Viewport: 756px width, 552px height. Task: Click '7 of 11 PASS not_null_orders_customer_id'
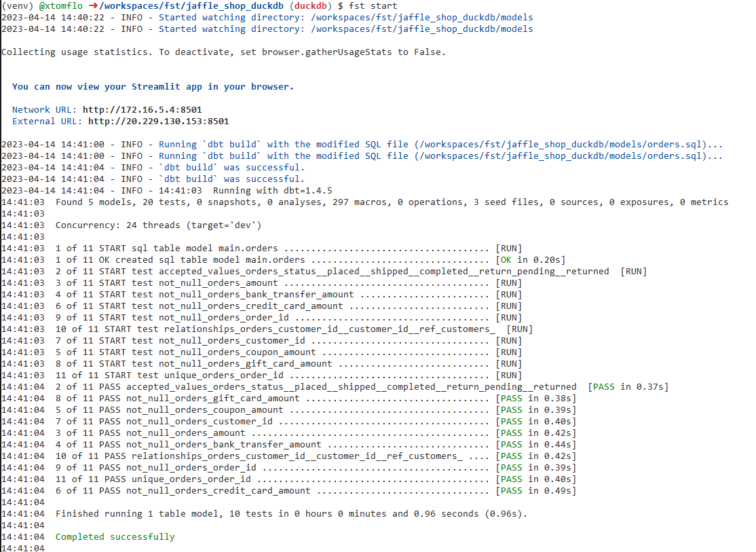164,421
